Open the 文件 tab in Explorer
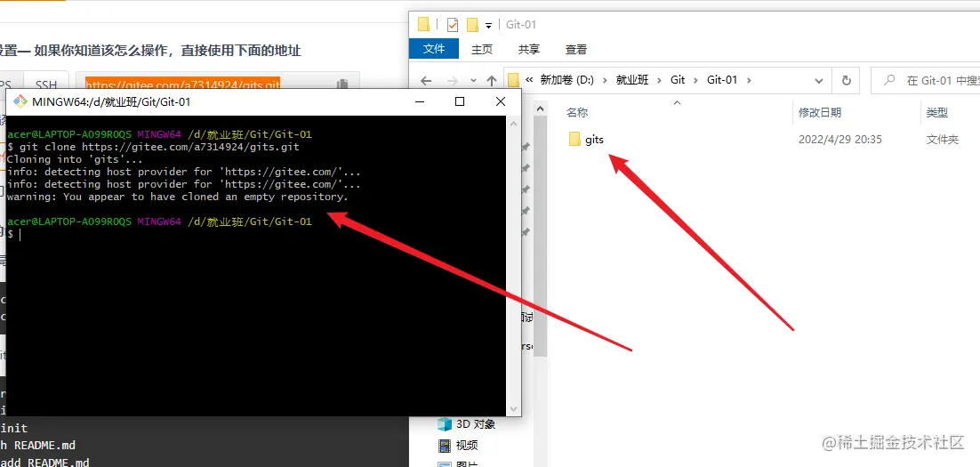Image resolution: width=980 pixels, height=467 pixels. pyautogui.click(x=434, y=49)
